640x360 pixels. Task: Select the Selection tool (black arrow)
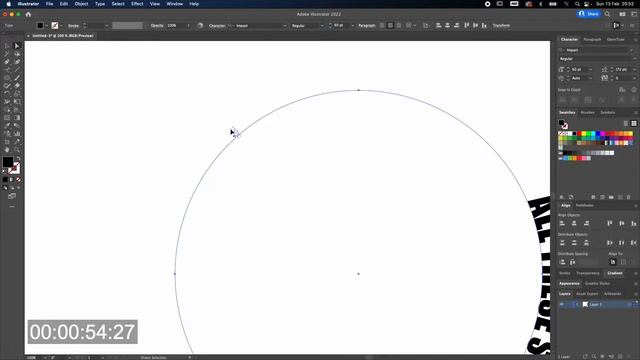click(7, 46)
